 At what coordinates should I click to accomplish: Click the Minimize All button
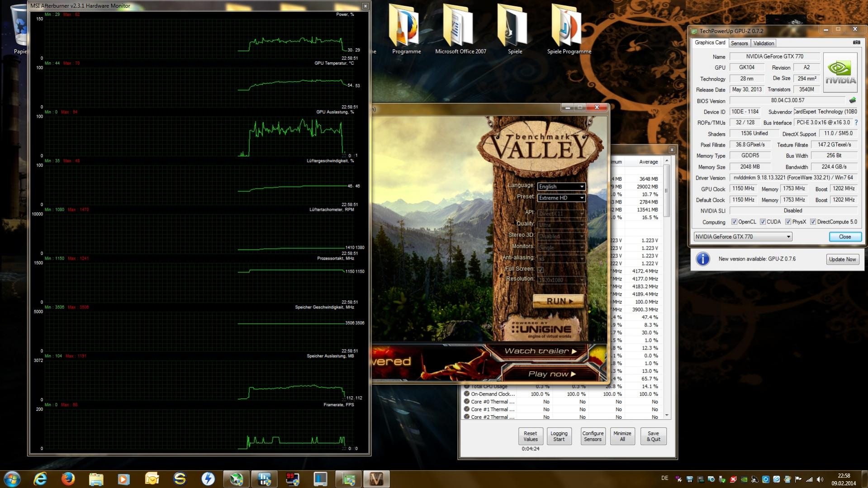[x=622, y=436]
